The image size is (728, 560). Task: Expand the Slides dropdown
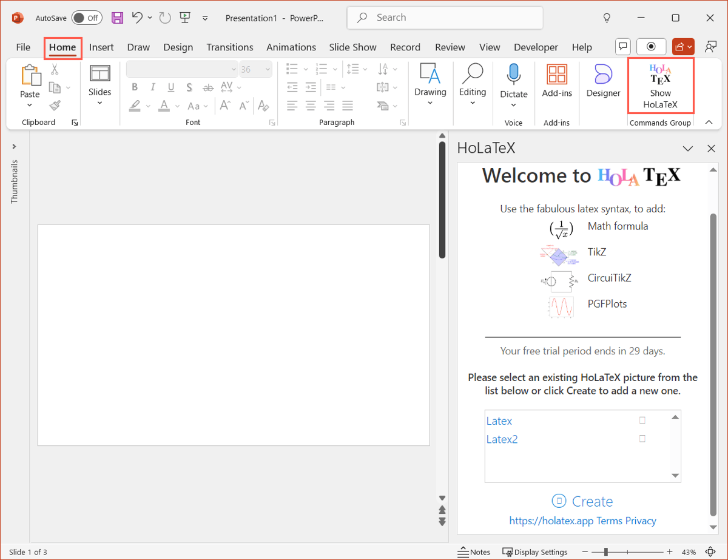[99, 103]
